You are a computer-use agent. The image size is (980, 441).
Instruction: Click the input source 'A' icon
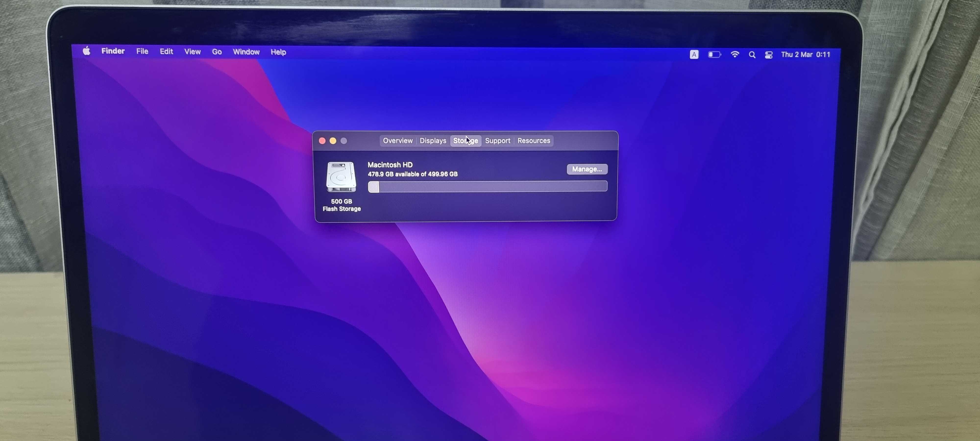pyautogui.click(x=694, y=55)
